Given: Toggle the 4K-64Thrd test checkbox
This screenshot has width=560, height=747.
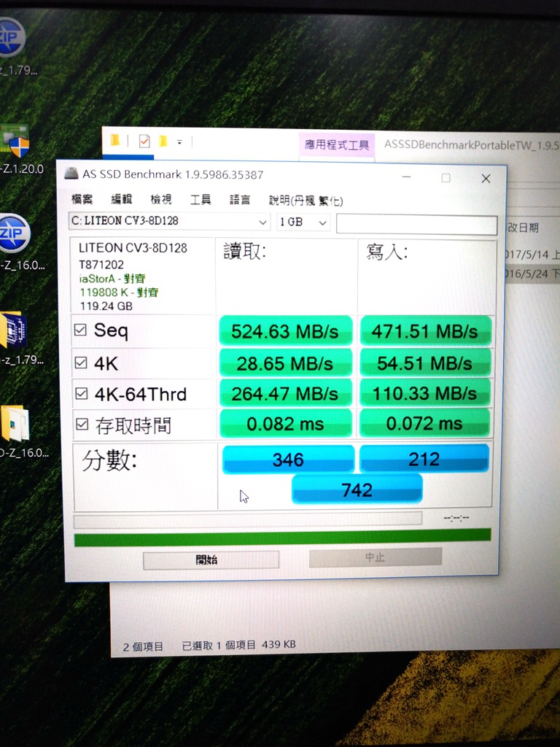Looking at the screenshot, I should [x=82, y=393].
